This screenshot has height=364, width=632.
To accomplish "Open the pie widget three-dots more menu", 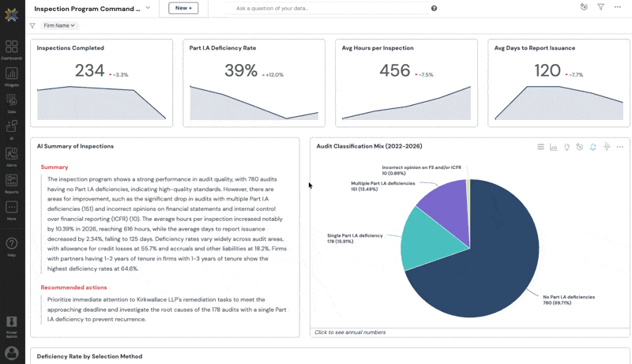I will [x=620, y=147].
